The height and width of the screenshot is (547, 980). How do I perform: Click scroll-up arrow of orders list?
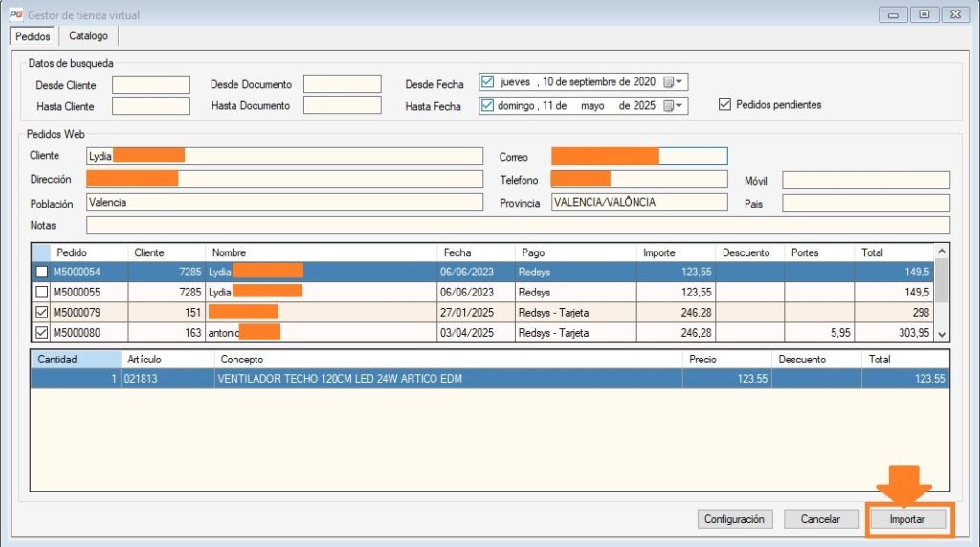942,251
